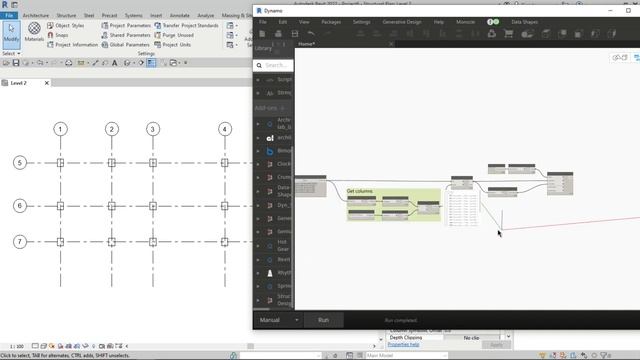Click horizontal scrollbar of Revit view

[251, 347]
